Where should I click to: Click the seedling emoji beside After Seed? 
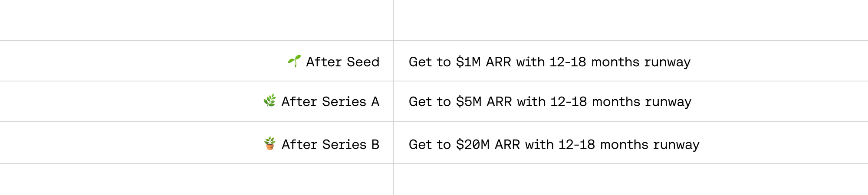pos(294,61)
